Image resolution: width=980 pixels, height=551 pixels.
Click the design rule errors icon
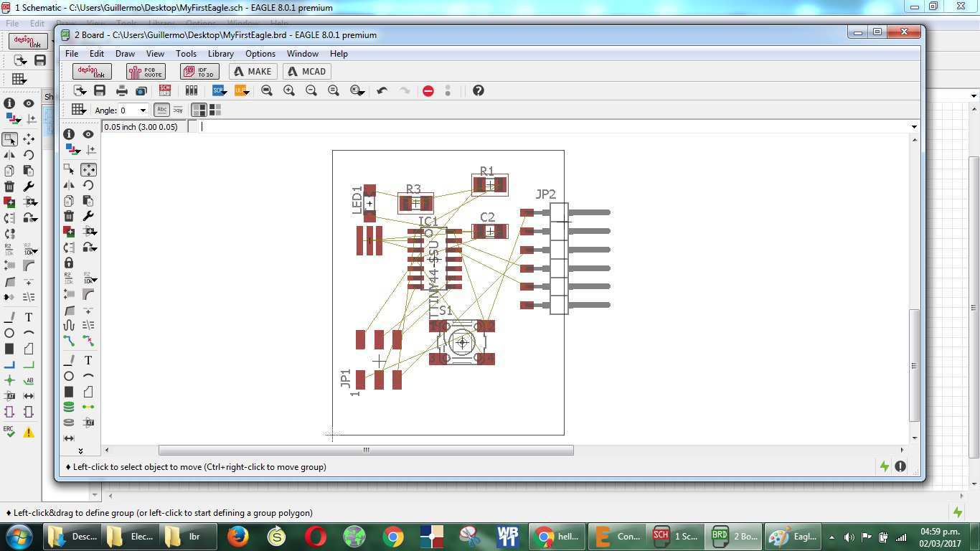tap(900, 466)
